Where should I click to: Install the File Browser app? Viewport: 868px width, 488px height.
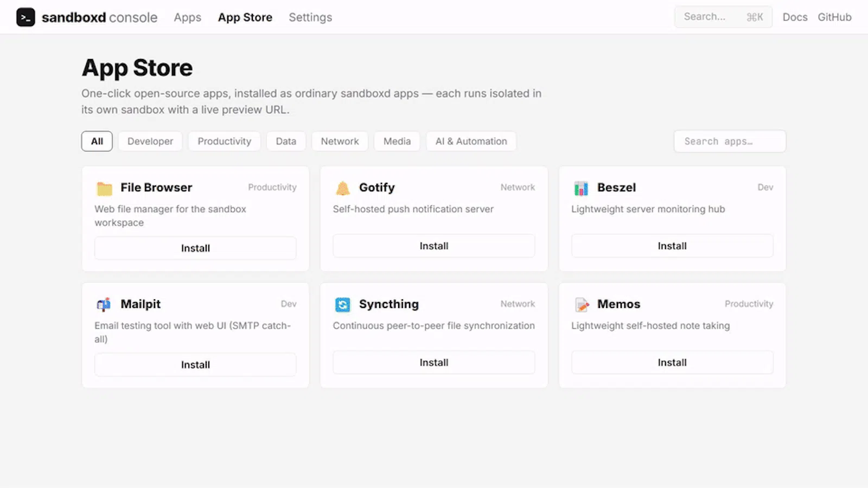[195, 248]
